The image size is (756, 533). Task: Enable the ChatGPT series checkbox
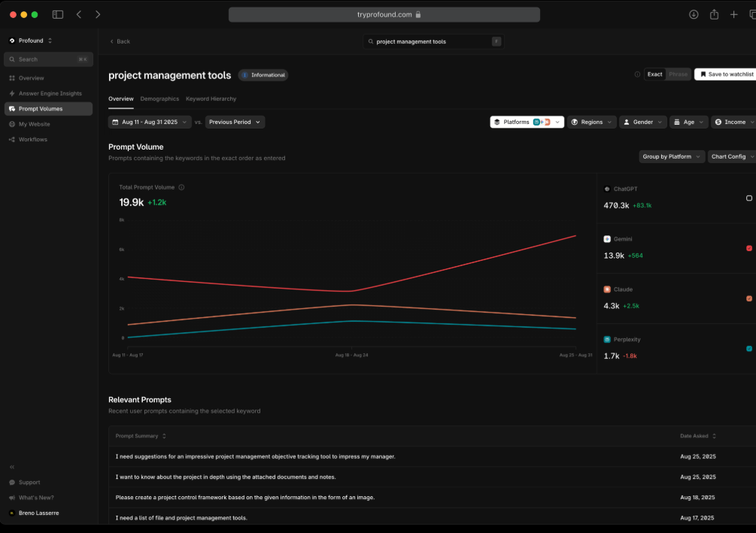coord(749,198)
